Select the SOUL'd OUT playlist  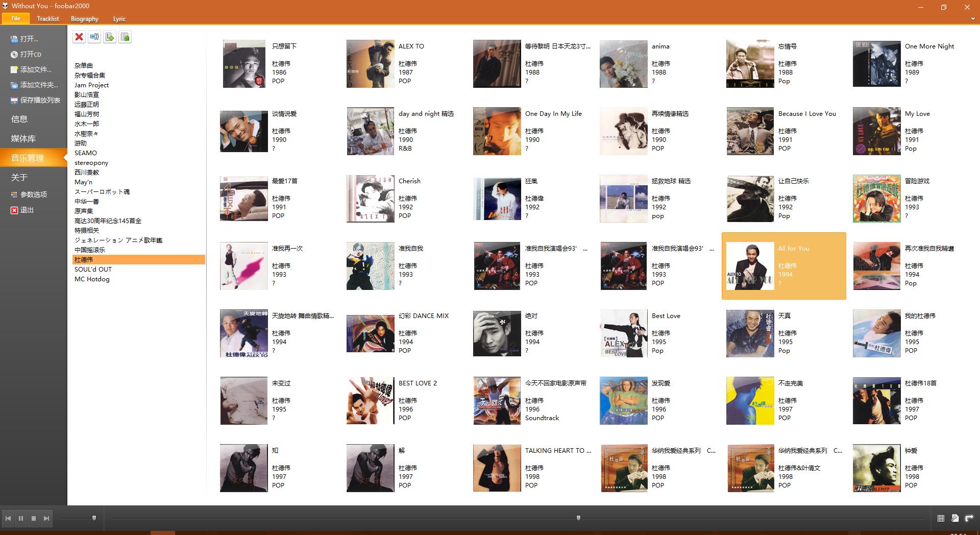[x=93, y=269]
